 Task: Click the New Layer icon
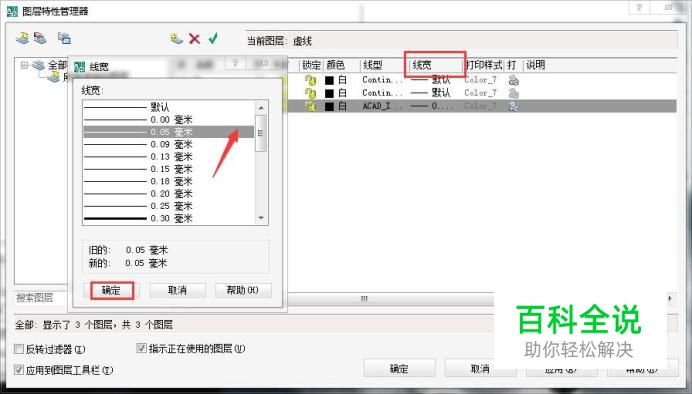[177, 39]
